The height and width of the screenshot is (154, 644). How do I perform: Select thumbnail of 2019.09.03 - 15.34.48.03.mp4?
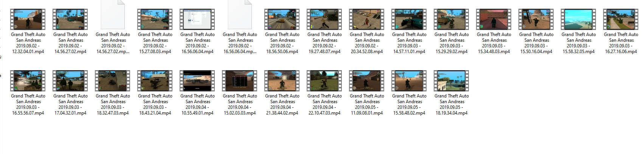click(494, 19)
